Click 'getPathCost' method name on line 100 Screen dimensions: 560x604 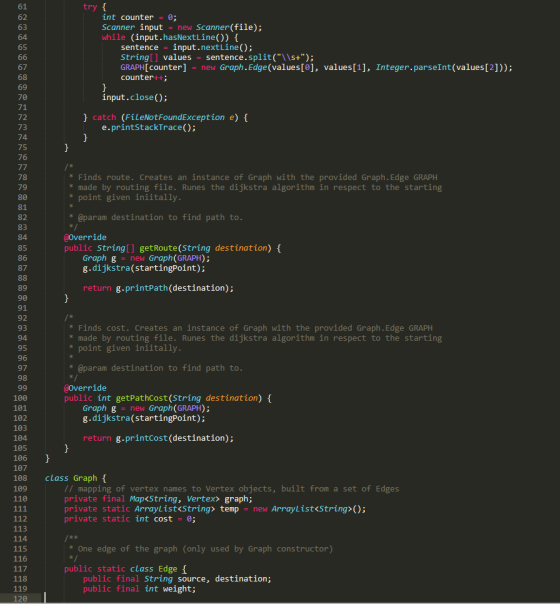click(142, 398)
